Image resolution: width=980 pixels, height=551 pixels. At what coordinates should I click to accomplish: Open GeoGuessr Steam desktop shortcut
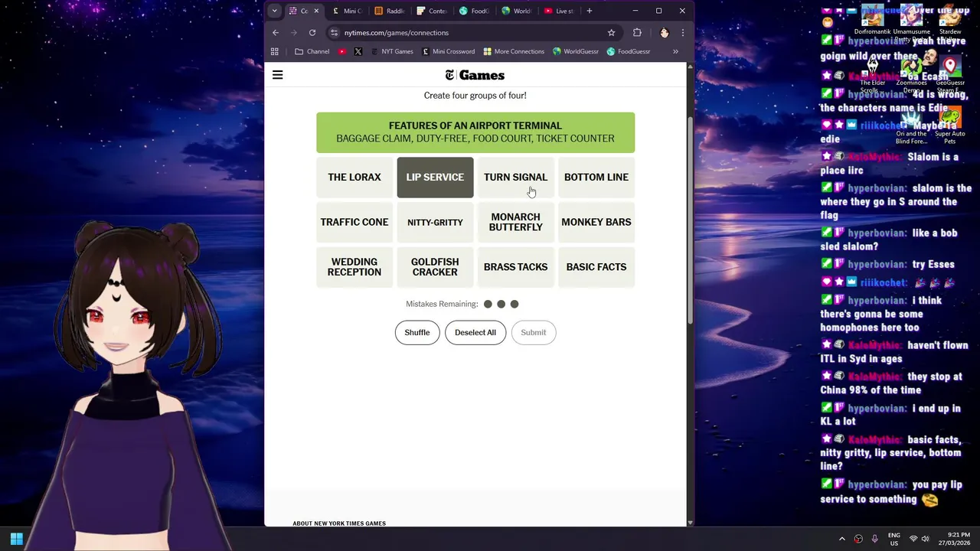[950, 73]
